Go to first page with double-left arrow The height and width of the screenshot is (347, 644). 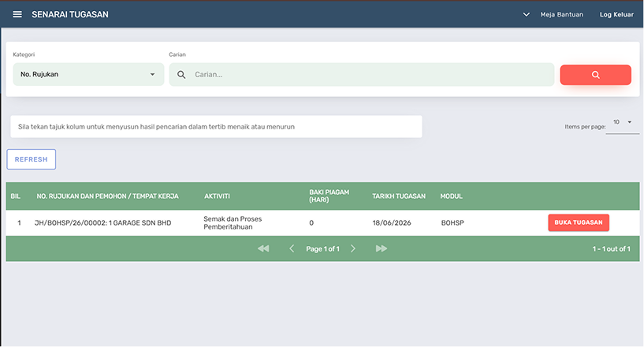coord(263,248)
